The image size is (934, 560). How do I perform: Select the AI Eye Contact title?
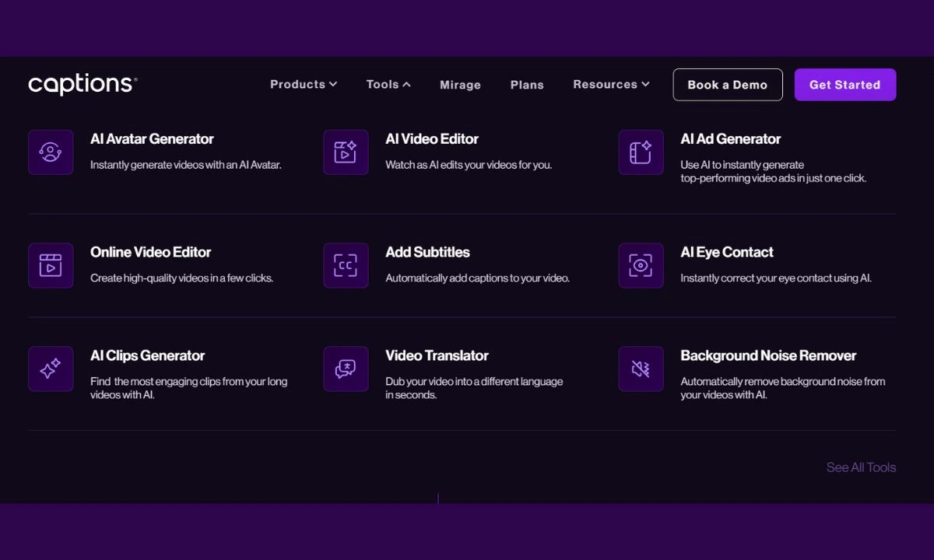(727, 253)
